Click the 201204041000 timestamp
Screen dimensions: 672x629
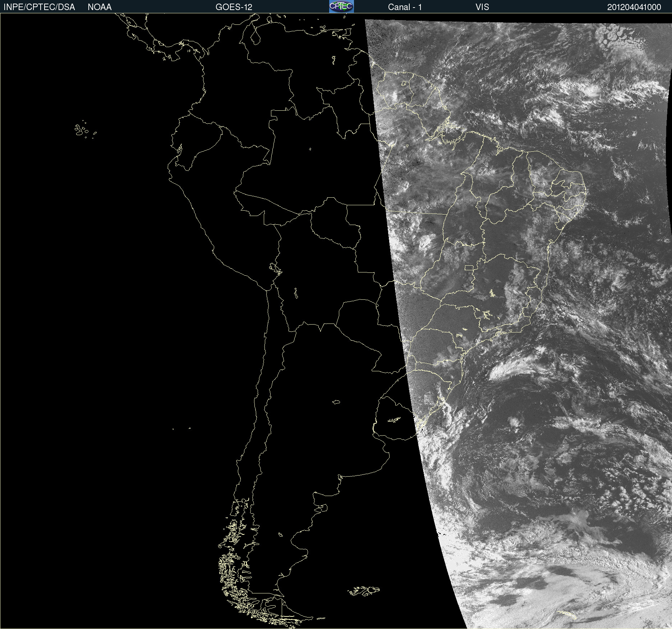[x=634, y=7]
